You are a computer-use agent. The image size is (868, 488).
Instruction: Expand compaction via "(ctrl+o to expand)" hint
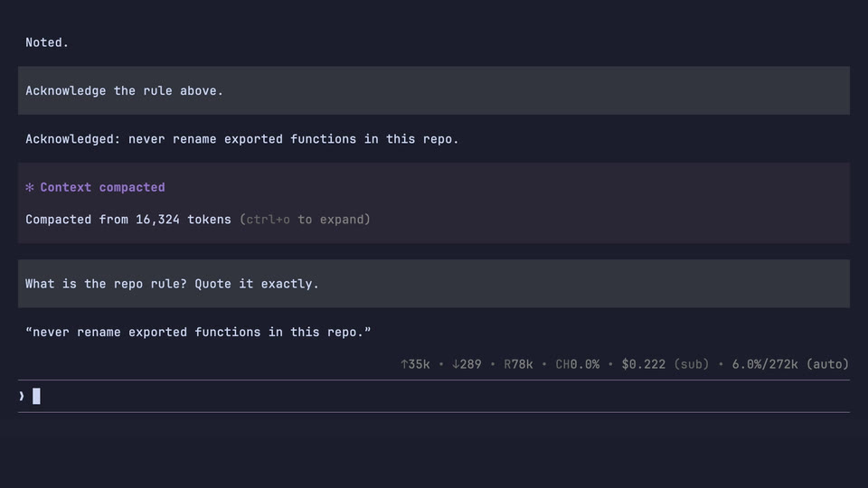[305, 220]
